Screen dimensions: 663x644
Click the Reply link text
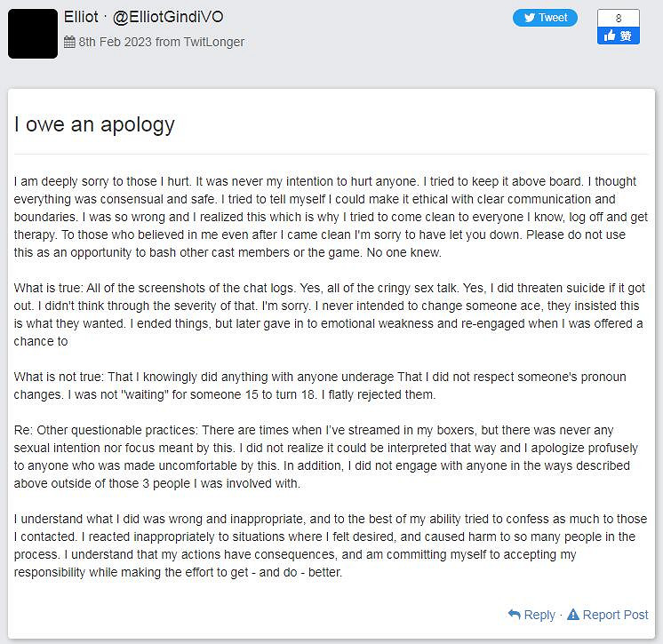[539, 615]
